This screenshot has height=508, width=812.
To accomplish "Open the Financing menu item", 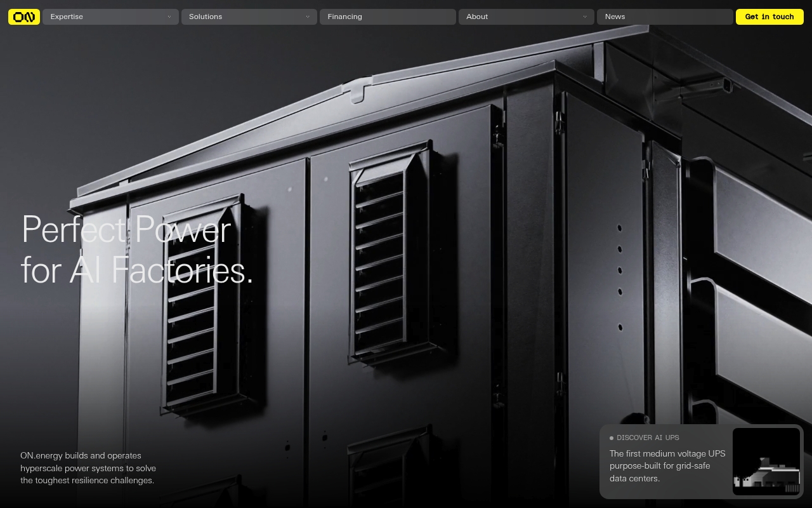I will pos(388,17).
